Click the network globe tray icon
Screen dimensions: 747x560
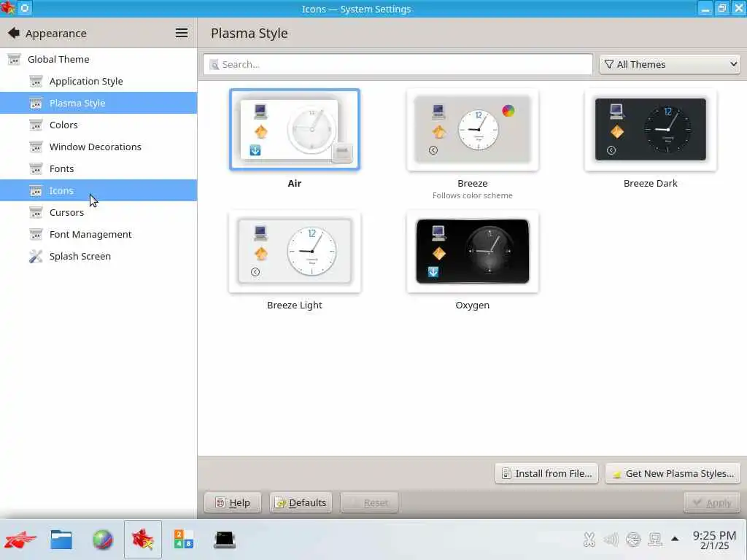click(x=633, y=540)
